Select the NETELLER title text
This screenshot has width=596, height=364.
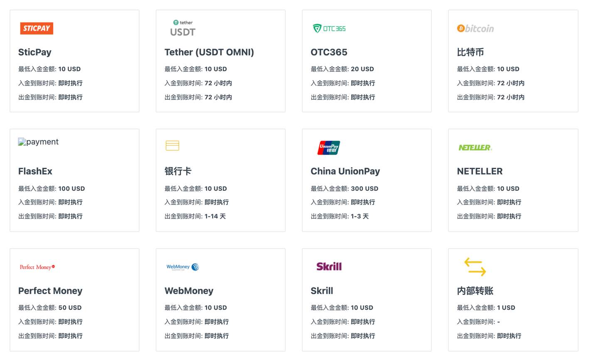pos(480,171)
